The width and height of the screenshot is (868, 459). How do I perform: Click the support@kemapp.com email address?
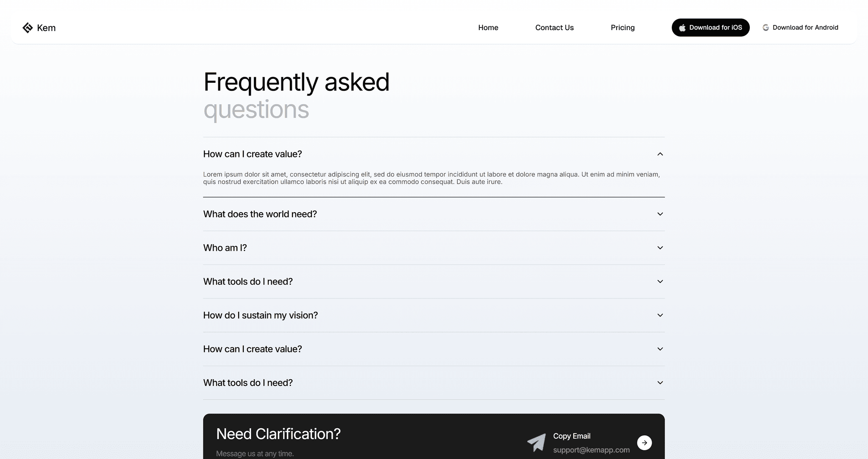coord(592,450)
